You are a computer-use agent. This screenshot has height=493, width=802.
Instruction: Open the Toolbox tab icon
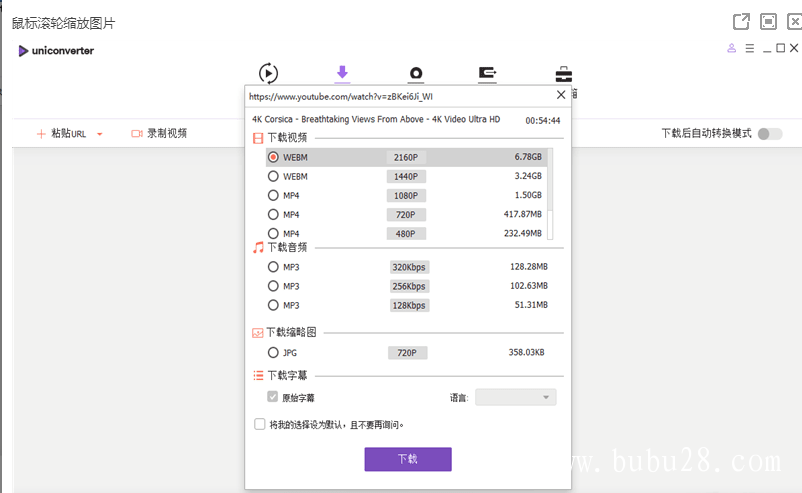click(564, 74)
